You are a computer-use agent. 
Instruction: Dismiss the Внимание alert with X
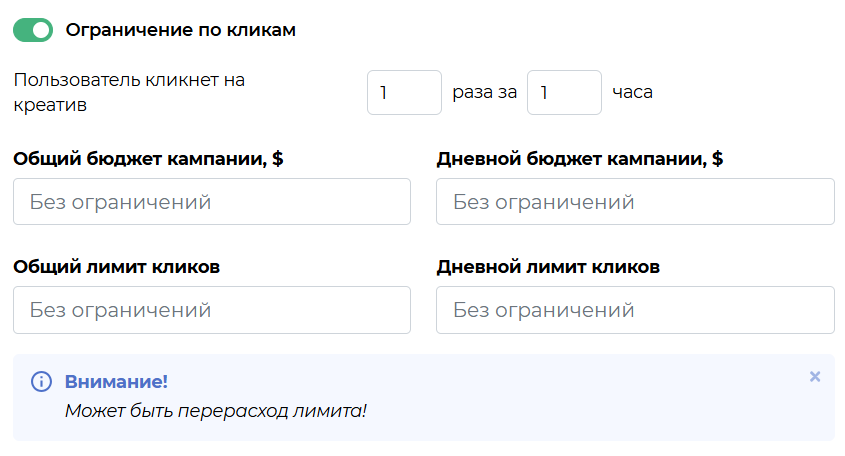click(815, 377)
